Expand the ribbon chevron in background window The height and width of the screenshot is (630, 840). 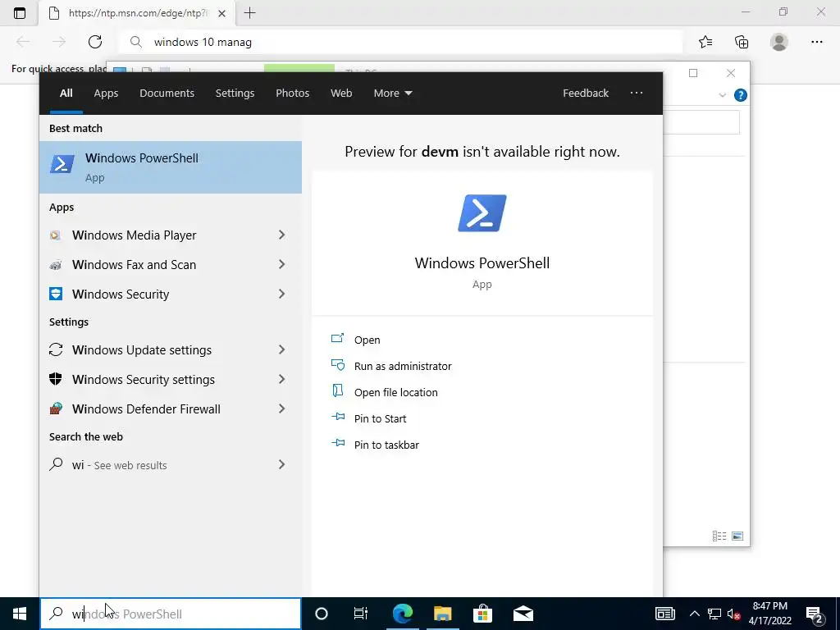click(722, 95)
